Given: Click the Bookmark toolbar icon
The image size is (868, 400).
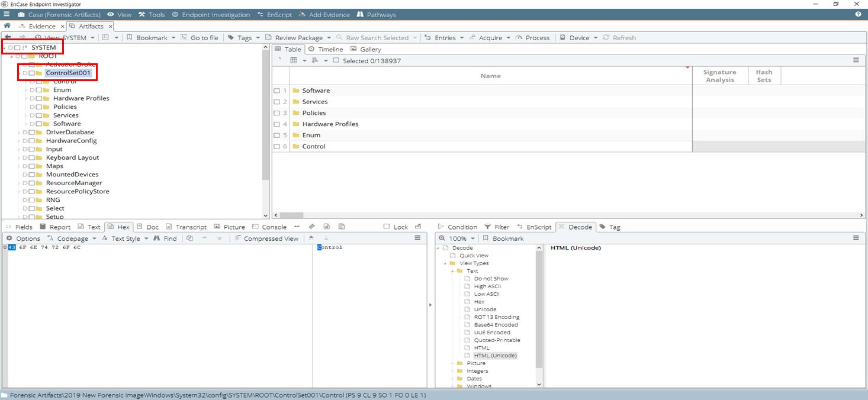Looking at the screenshot, I should coord(129,37).
